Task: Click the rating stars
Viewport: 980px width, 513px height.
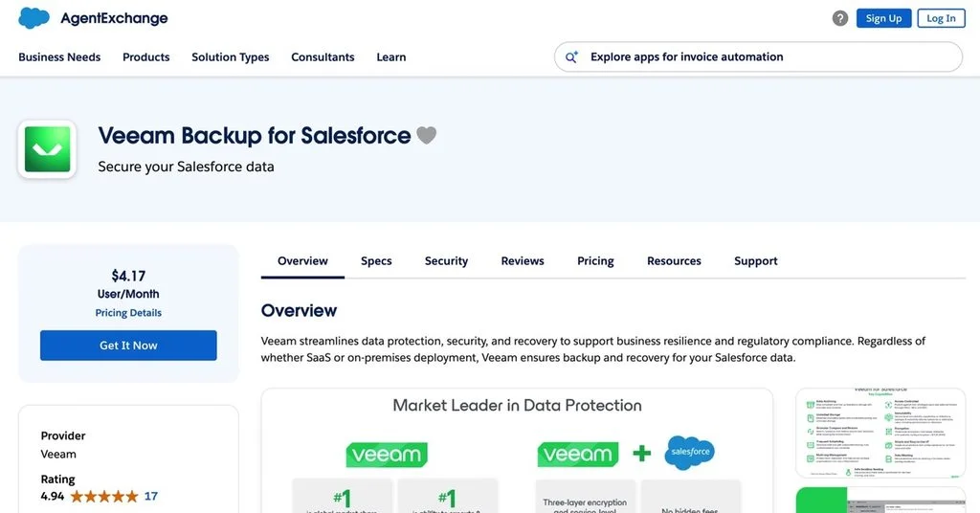Action: pos(104,496)
